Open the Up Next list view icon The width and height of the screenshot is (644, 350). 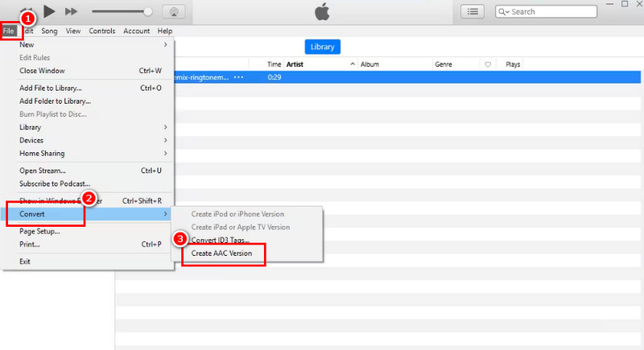coord(473,11)
